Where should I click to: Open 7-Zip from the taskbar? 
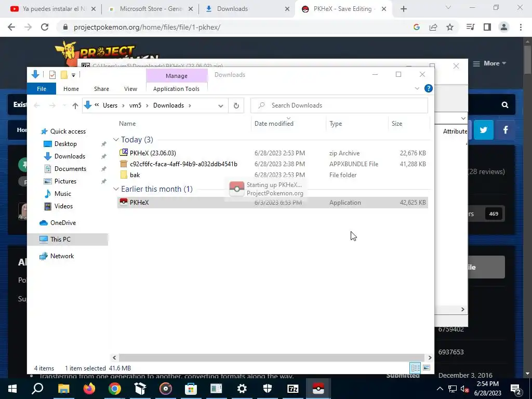pyautogui.click(x=292, y=389)
